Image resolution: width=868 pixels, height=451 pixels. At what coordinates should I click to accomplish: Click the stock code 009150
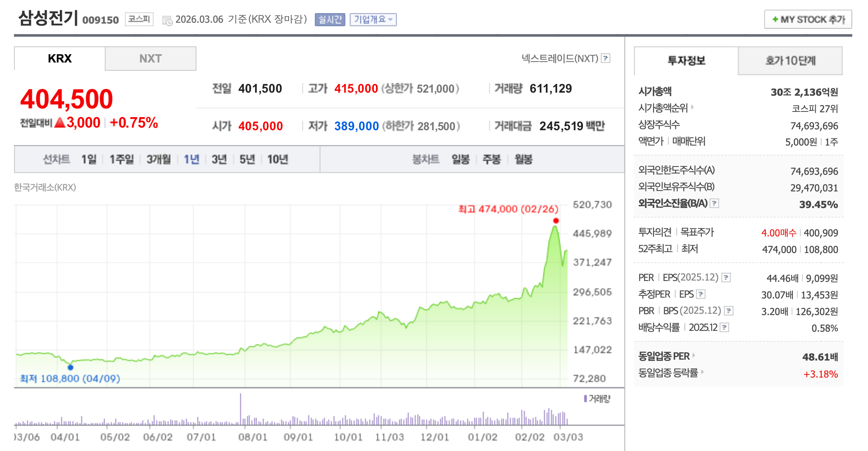100,20
